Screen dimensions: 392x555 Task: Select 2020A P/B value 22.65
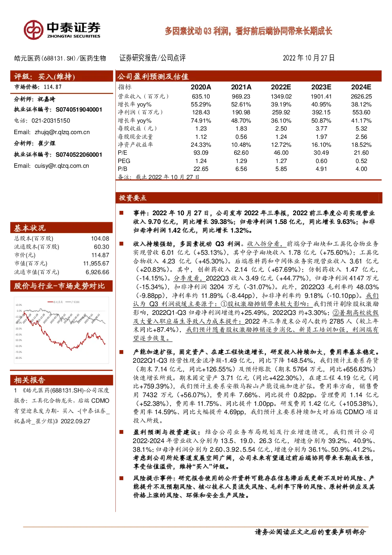tap(201, 169)
